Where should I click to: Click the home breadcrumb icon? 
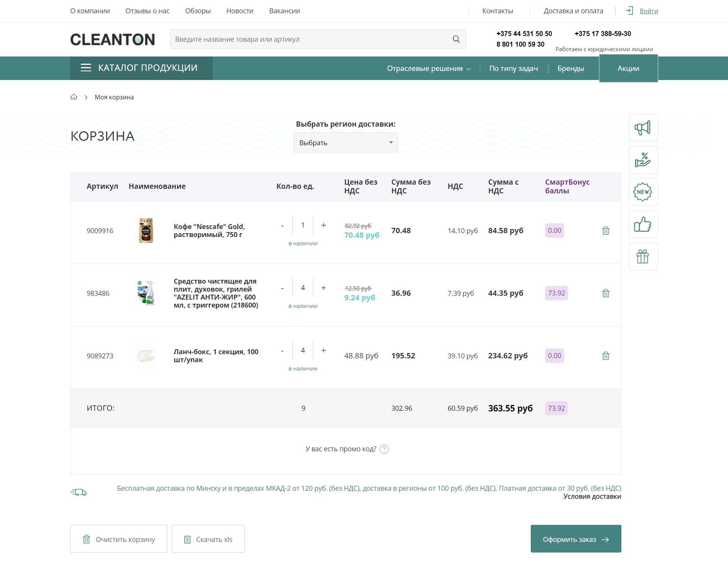[74, 97]
